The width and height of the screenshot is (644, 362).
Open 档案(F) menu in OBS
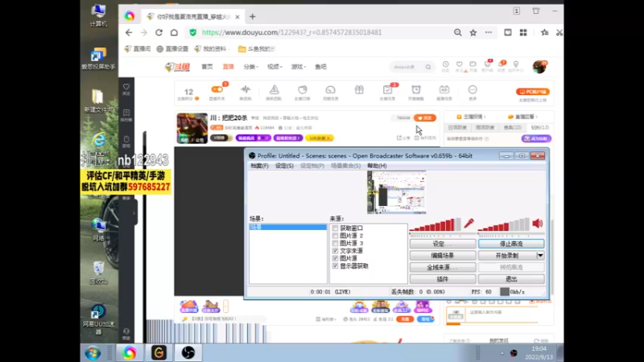point(259,166)
